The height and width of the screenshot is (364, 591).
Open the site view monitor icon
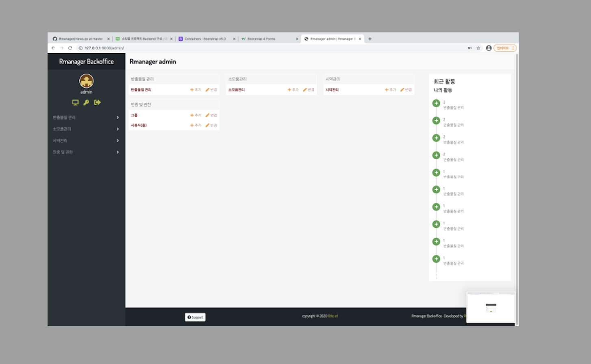(x=75, y=103)
